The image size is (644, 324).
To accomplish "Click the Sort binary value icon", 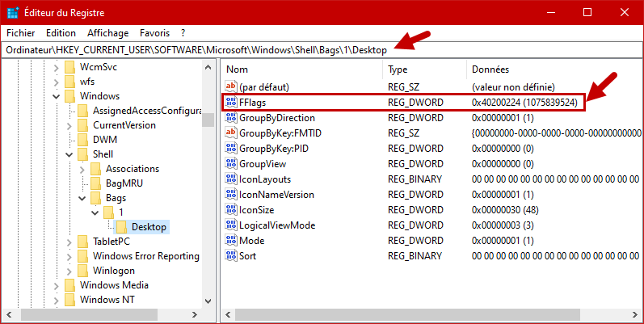I will tap(231, 256).
